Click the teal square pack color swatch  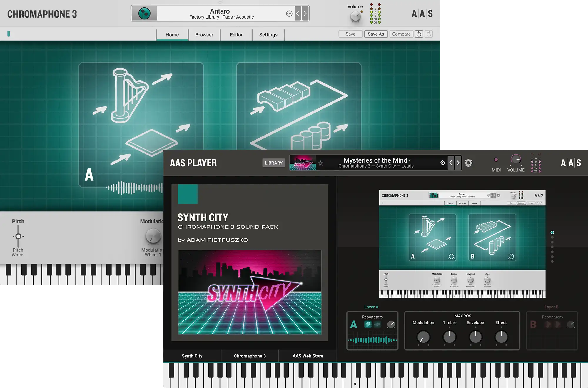click(188, 194)
